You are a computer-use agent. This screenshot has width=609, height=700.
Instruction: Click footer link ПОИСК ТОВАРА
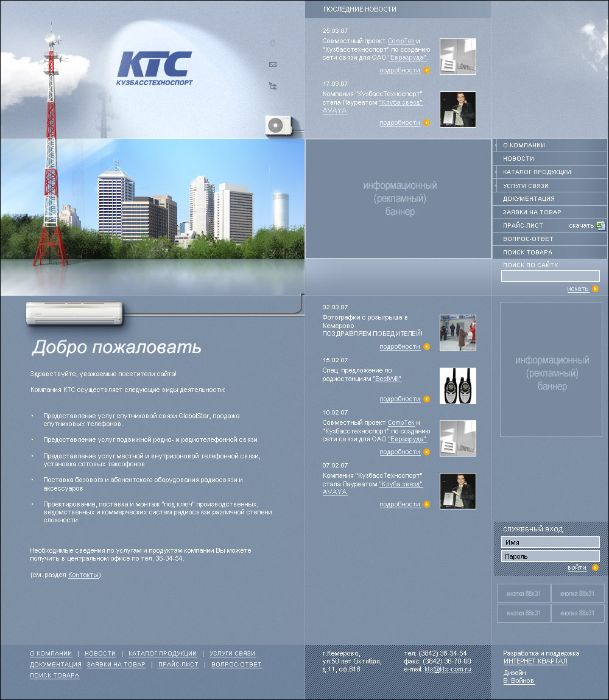pos(55,676)
